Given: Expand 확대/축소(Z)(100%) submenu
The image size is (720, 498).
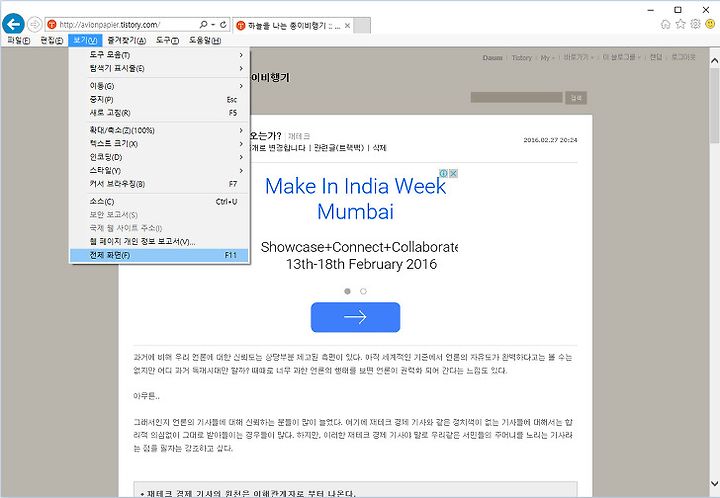Looking at the screenshot, I should pos(159,130).
